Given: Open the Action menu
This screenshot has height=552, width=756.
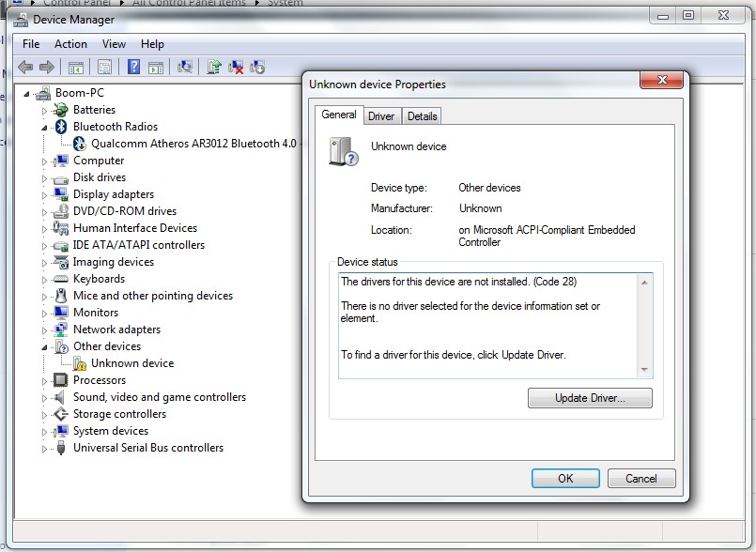Looking at the screenshot, I should point(70,44).
